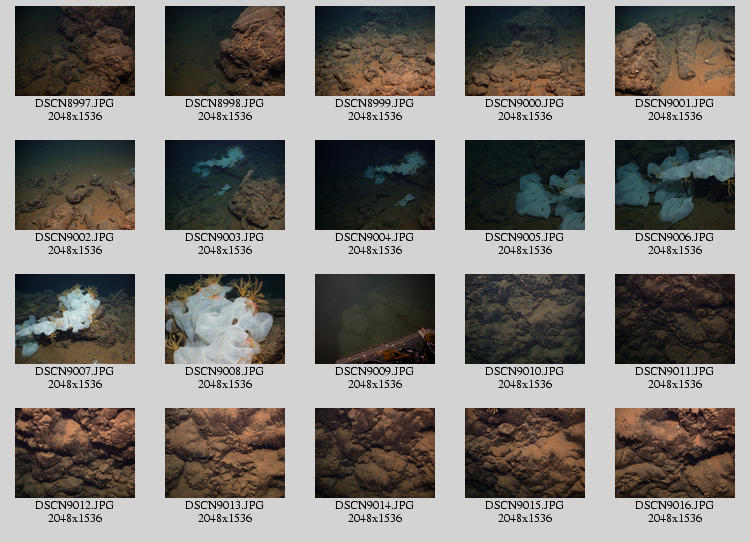Select the DSCN9013.JPG thumbnail

pos(225,453)
